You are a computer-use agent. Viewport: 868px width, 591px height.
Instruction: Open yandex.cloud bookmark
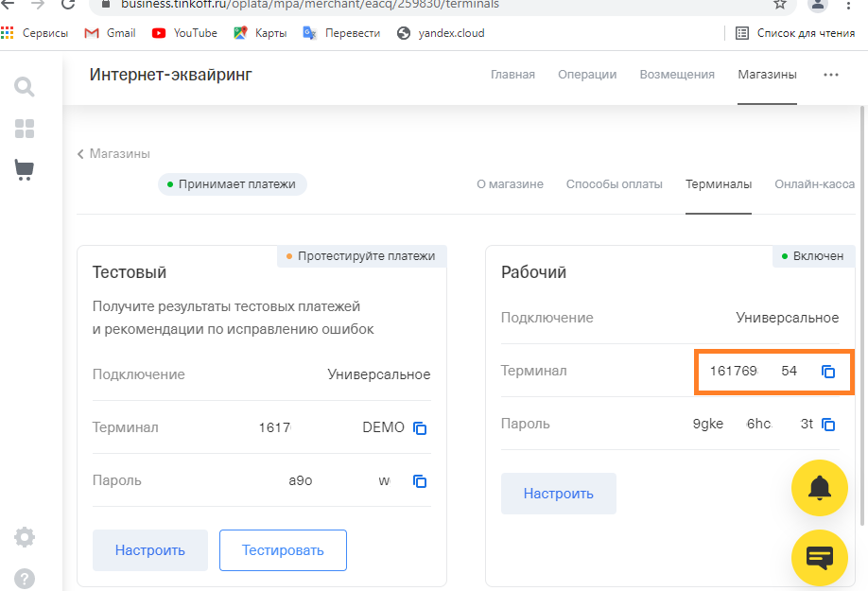coord(441,33)
